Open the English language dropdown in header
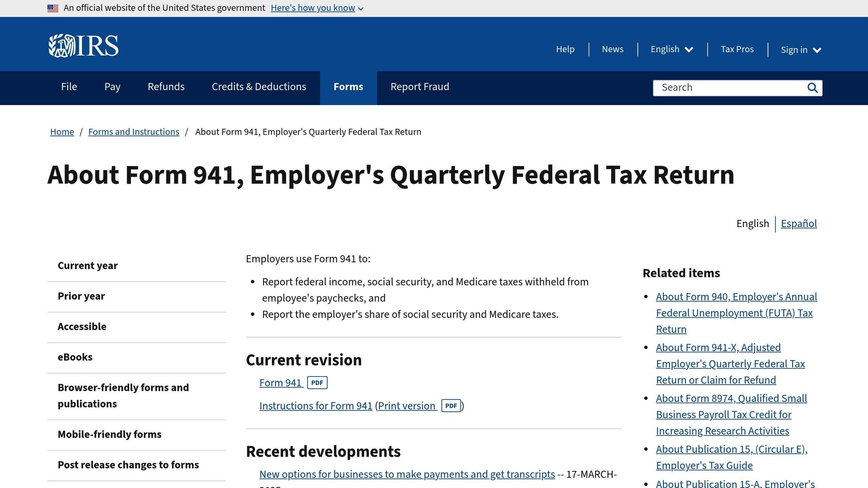Image resolution: width=868 pixels, height=488 pixels. coord(672,49)
